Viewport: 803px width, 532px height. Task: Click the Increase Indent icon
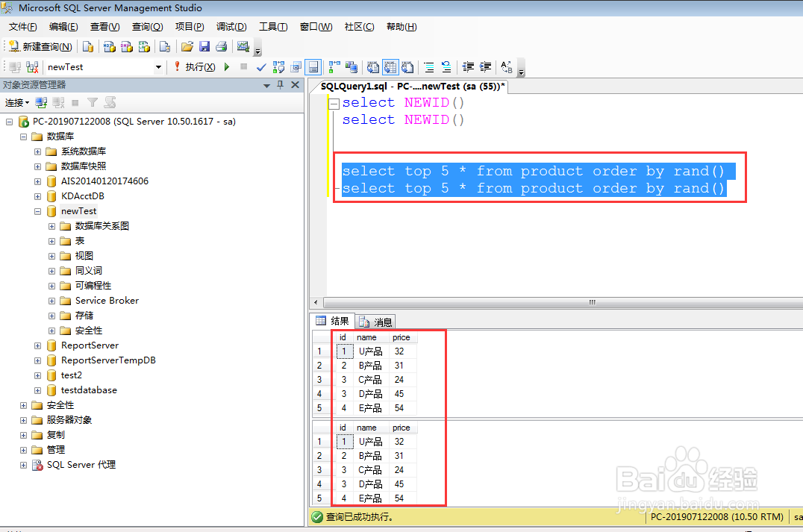[x=485, y=67]
